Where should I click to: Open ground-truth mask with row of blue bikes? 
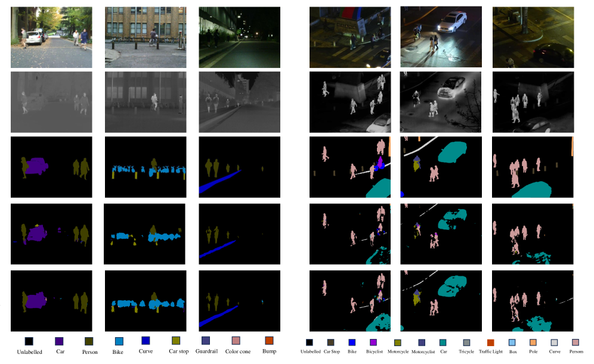tap(146, 167)
